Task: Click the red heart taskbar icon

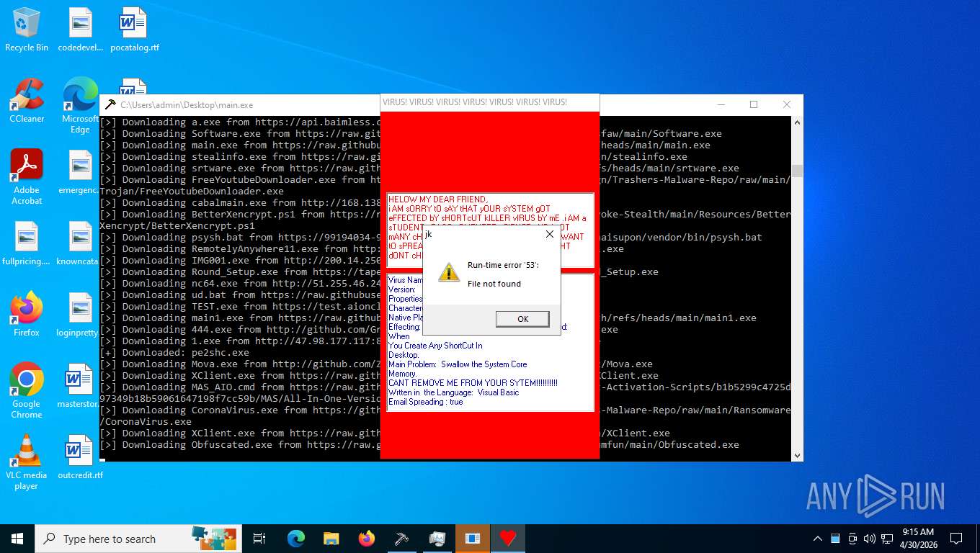Action: tap(508, 539)
